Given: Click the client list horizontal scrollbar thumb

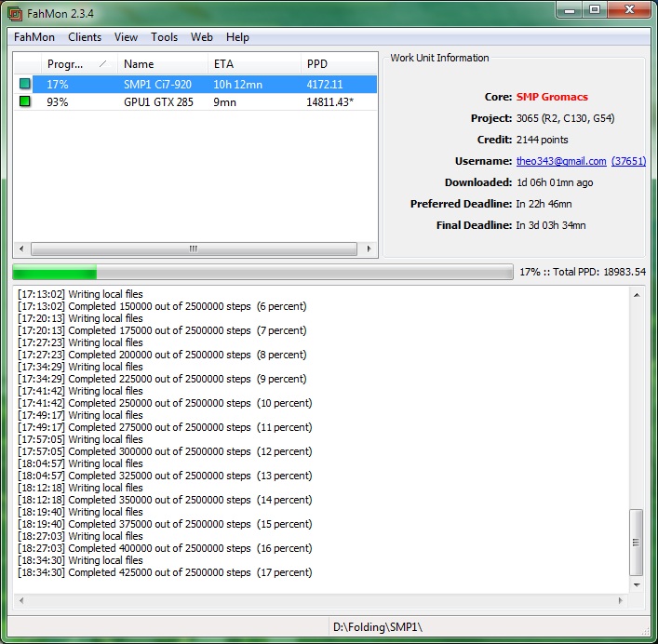Looking at the screenshot, I should tap(194, 248).
